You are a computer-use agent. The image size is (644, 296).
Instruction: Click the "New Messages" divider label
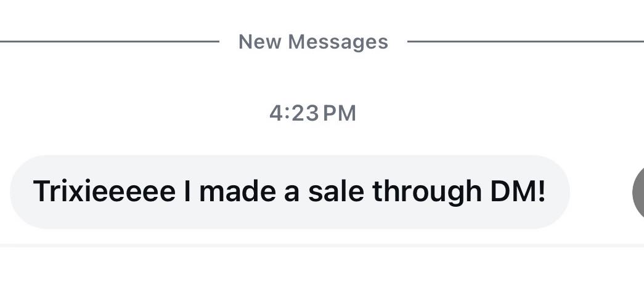click(x=313, y=42)
